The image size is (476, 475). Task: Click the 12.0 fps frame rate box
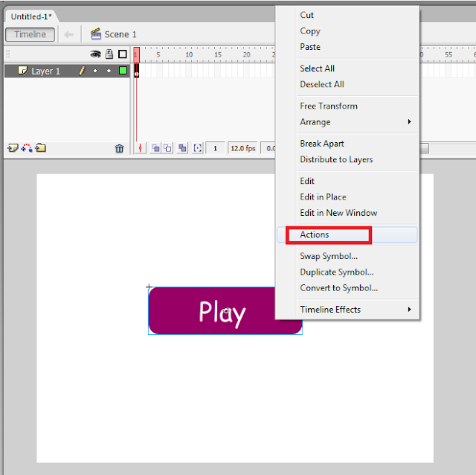click(243, 148)
